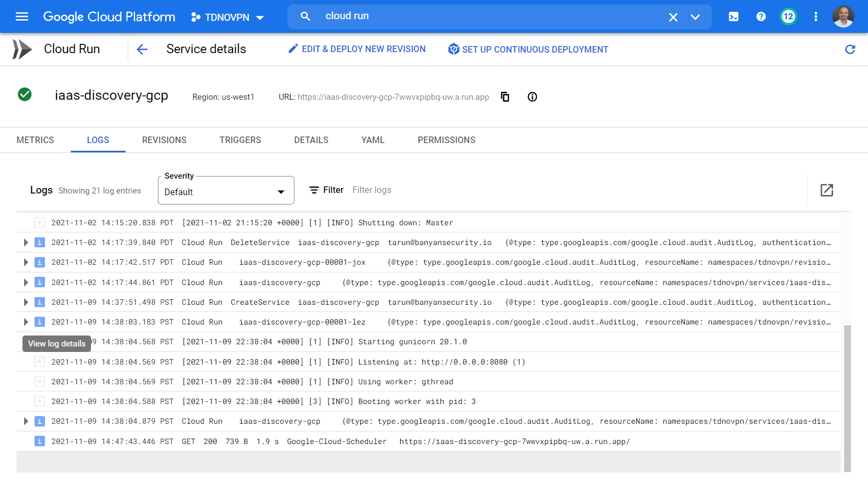Viewport: 868px width, 489px height.
Task: Switch to the YAML tab
Action: (373, 140)
